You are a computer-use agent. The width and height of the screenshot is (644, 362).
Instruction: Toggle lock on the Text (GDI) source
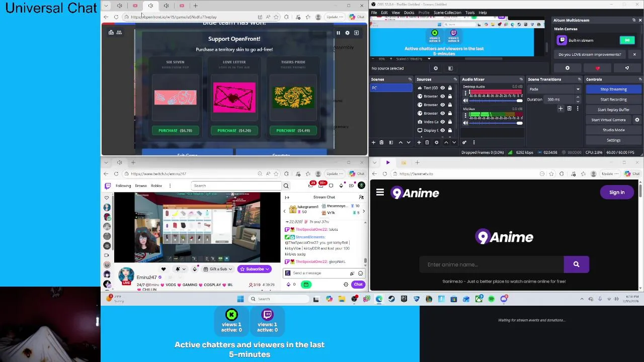click(x=450, y=88)
